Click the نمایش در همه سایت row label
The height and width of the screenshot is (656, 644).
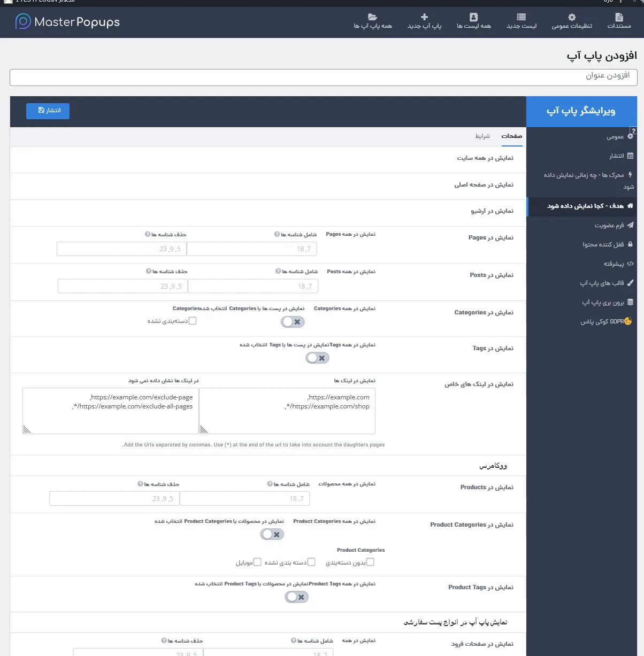tap(485, 158)
